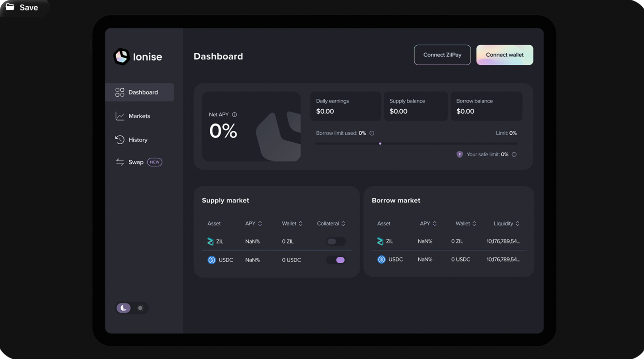644x359 pixels.
Task: Click the Connect ZilPay button
Action: tap(442, 55)
